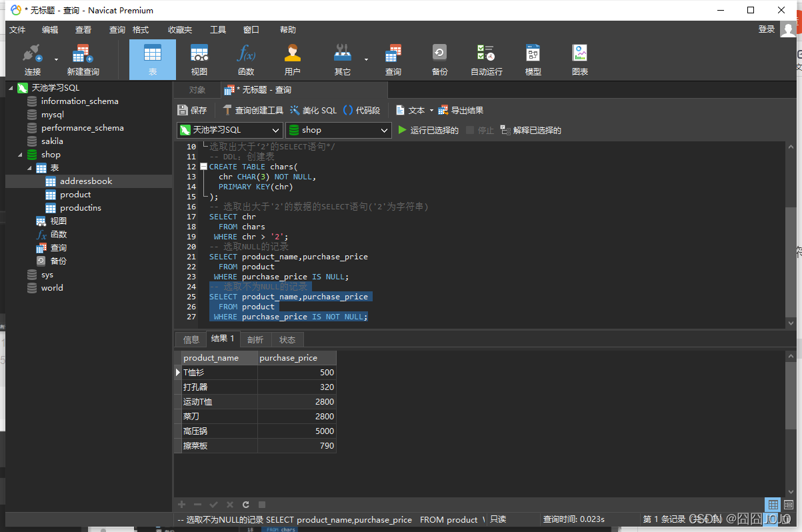
Task: Open the 文件 menu
Action: [17, 30]
